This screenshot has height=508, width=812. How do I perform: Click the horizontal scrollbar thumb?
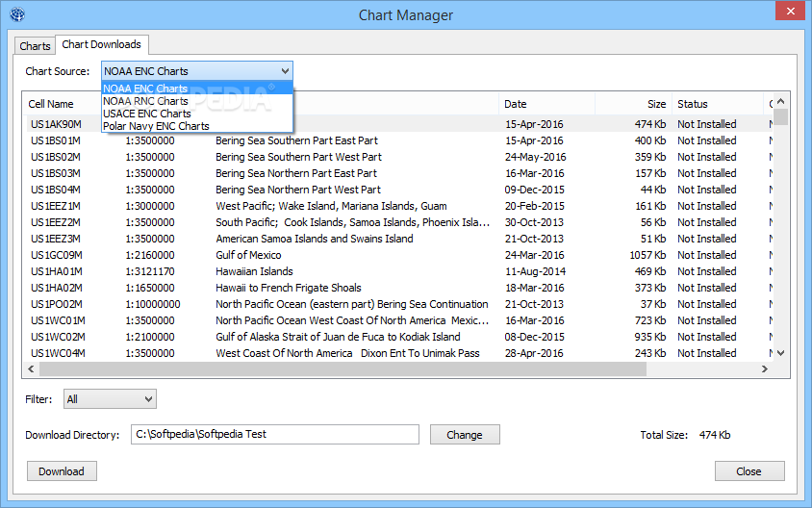point(343,368)
